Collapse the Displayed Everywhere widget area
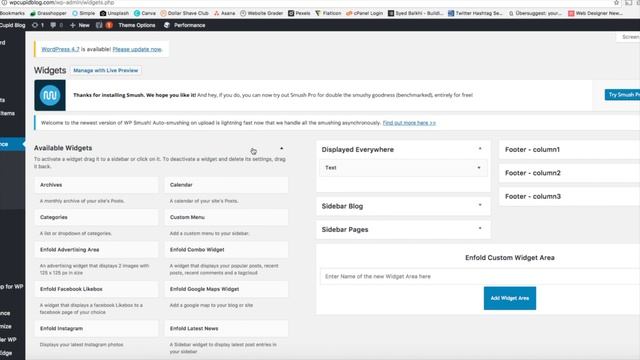The image size is (640, 360). 480,149
